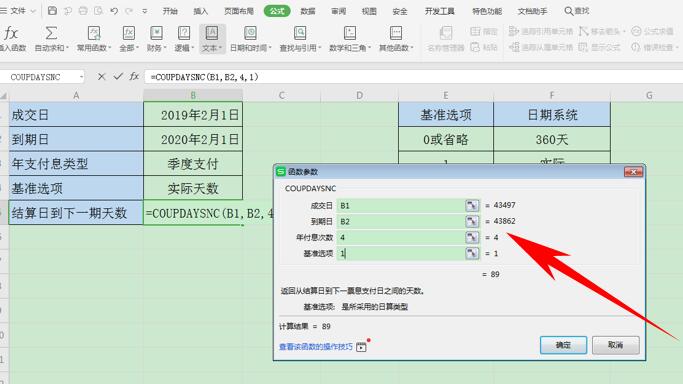
Task: Switch to the 插入 tab
Action: point(200,11)
